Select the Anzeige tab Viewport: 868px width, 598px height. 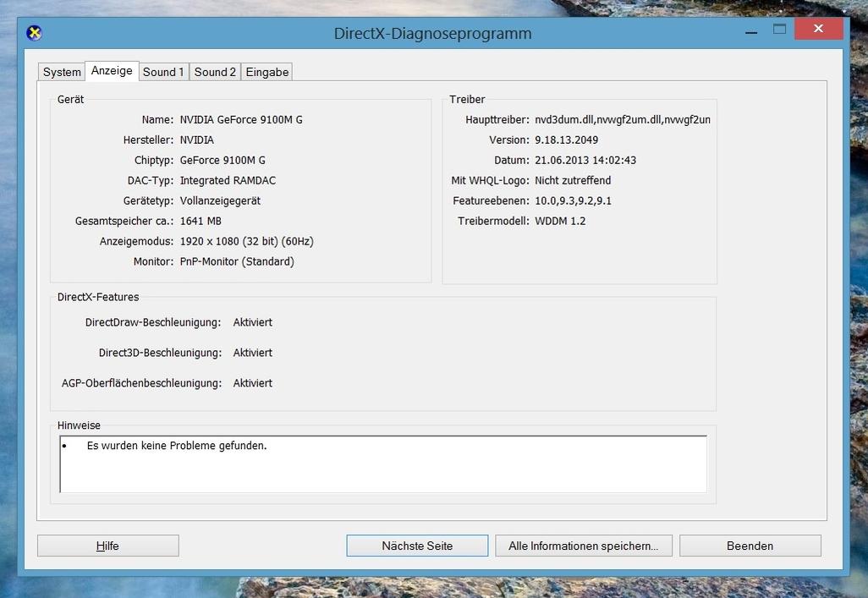click(112, 71)
